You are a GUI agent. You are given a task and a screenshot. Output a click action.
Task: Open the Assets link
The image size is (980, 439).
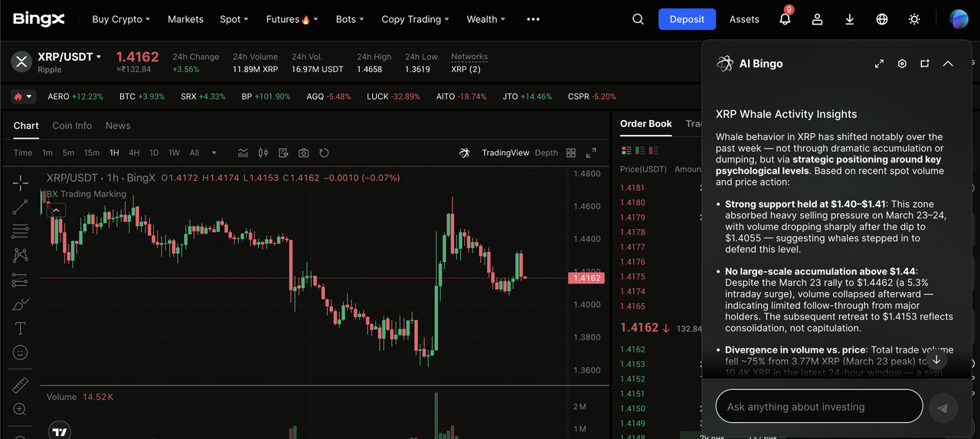tap(744, 19)
